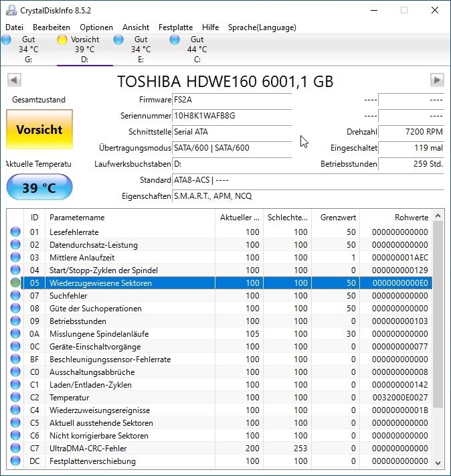Click the Rohwerte column header

pyautogui.click(x=395, y=218)
